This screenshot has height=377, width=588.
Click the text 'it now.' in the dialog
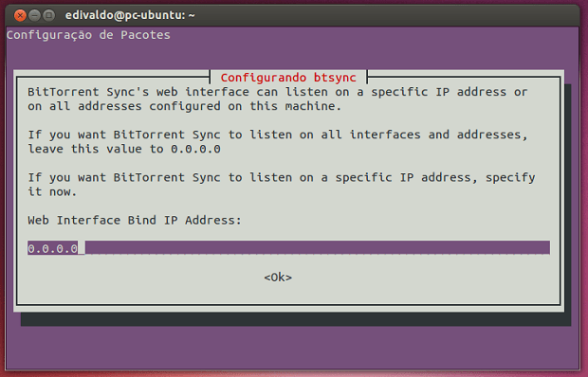tap(52, 191)
